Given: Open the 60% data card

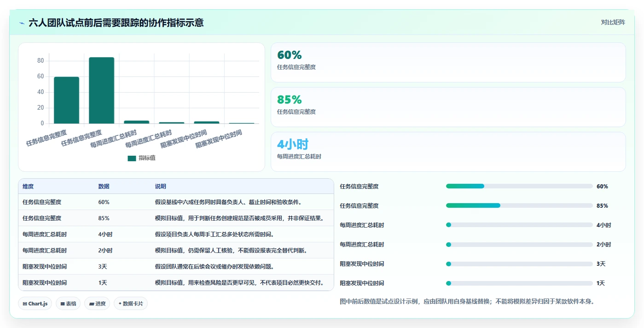Looking at the screenshot, I should pos(448,62).
